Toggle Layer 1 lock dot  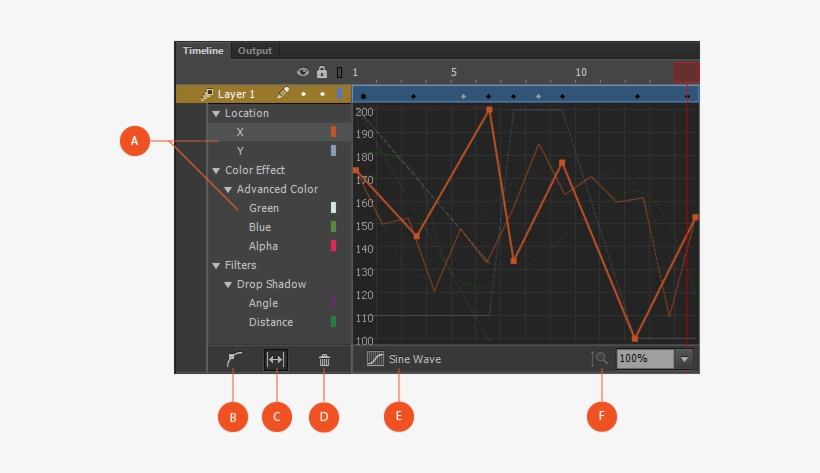pos(322,94)
